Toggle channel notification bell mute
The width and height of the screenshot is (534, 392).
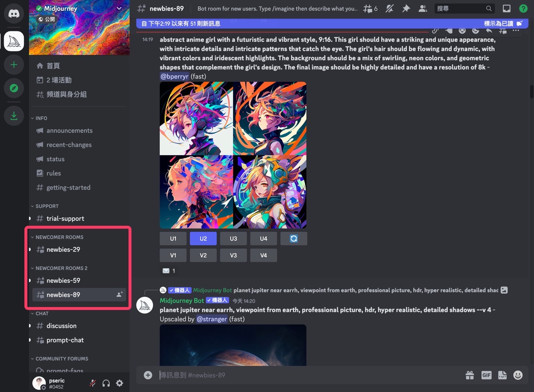pos(389,8)
